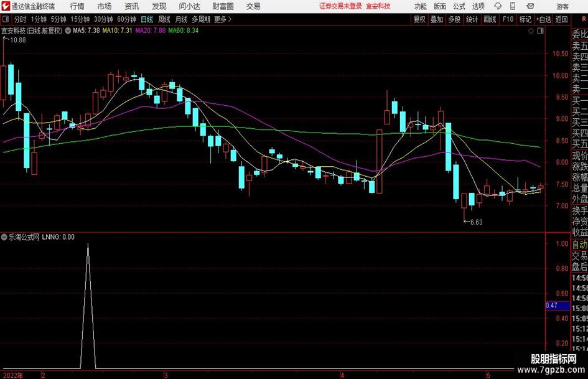Viewport: 588px width, 379px height.
Task: Expand the 更多 periods chevron
Action: (223, 19)
